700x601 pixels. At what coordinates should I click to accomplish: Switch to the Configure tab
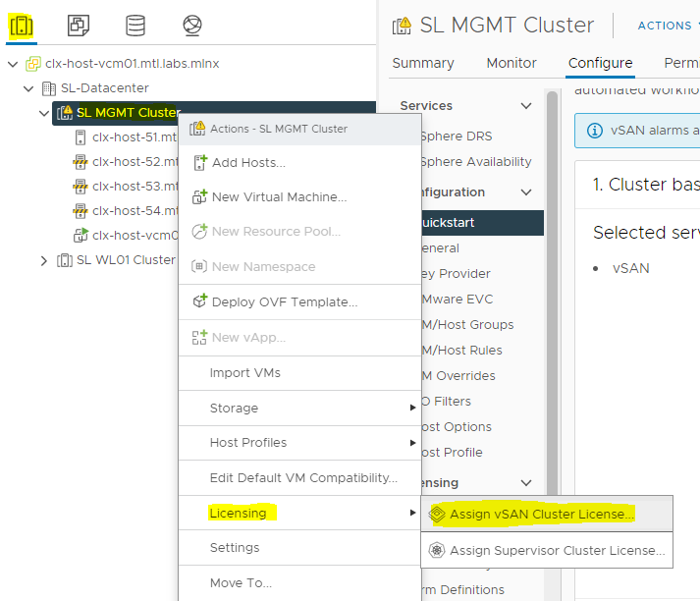[600, 63]
